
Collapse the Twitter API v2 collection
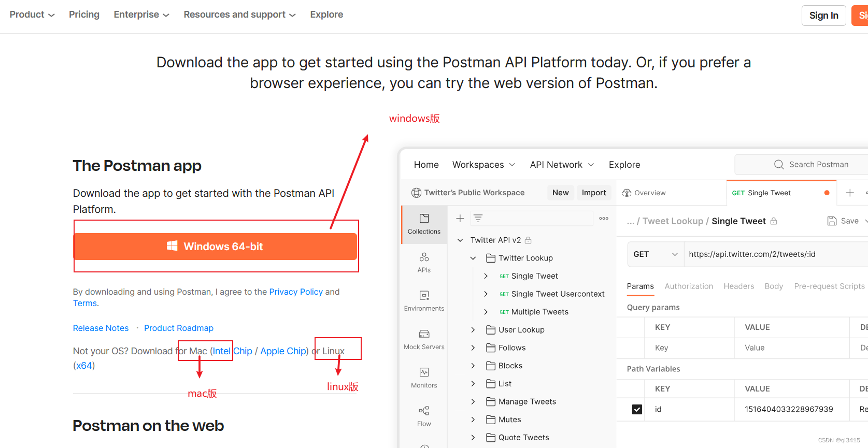460,240
